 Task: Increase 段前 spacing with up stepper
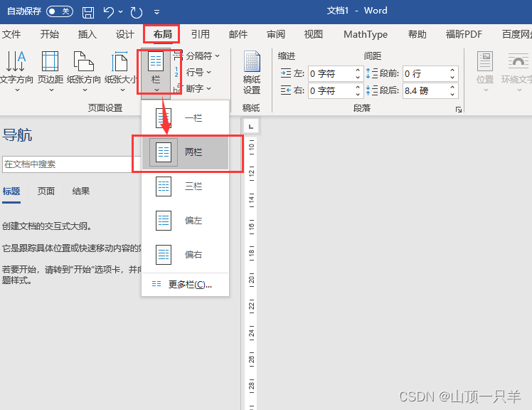(452, 70)
